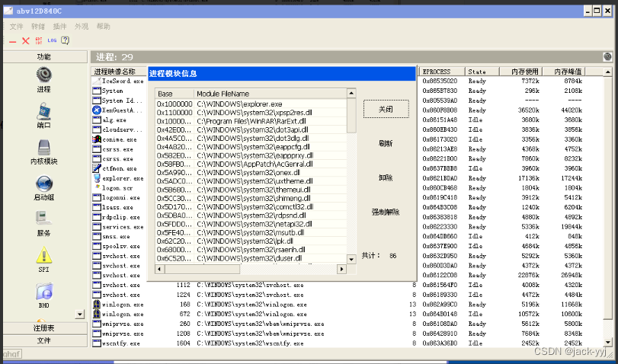Image resolution: width=618 pixels, height=364 pixels.
Task: Click the 强制解除 force-unload button
Action: pyautogui.click(x=386, y=212)
